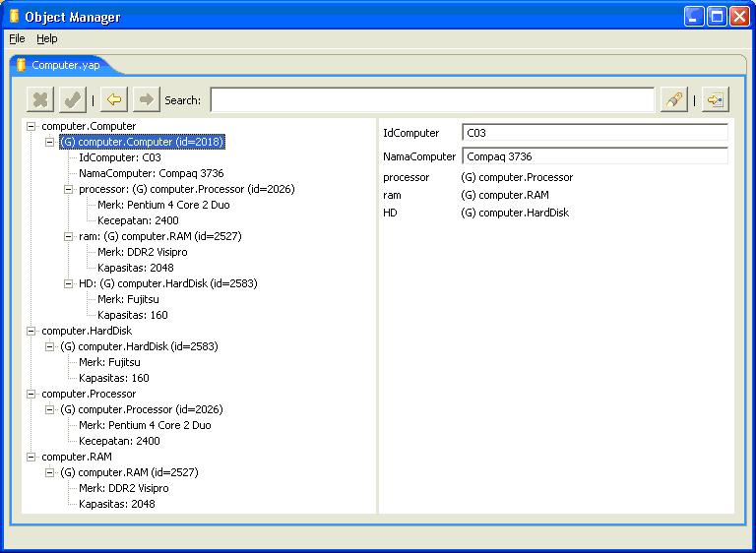Click the Object Manager title bar icon
This screenshot has height=553, width=756.
[x=14, y=17]
